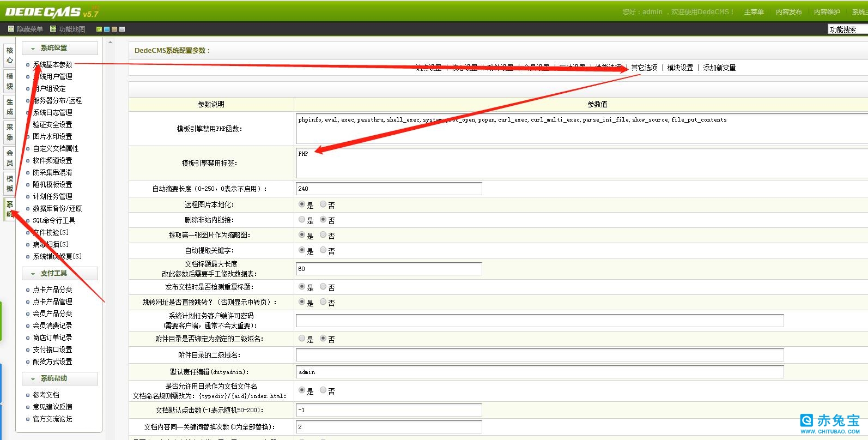
Task: Click bullet icon beside 图片水印设置
Action: pos(28,137)
